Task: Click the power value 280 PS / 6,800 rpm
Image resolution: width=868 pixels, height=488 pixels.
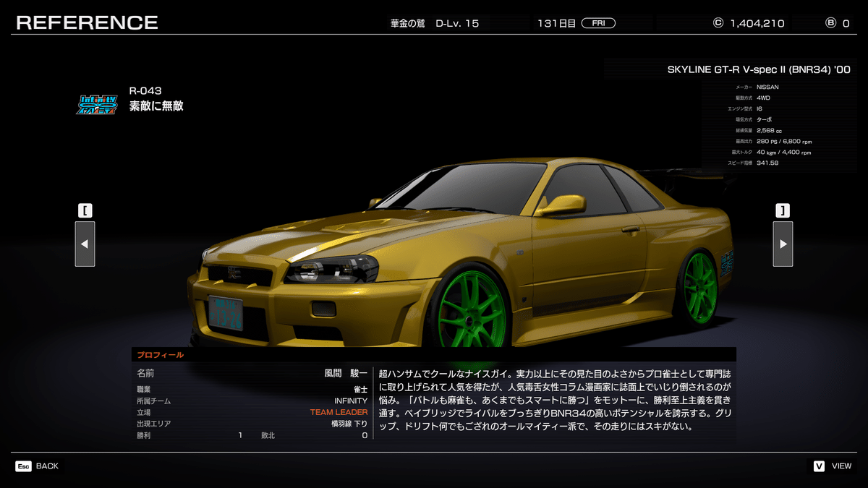Action: tap(783, 141)
